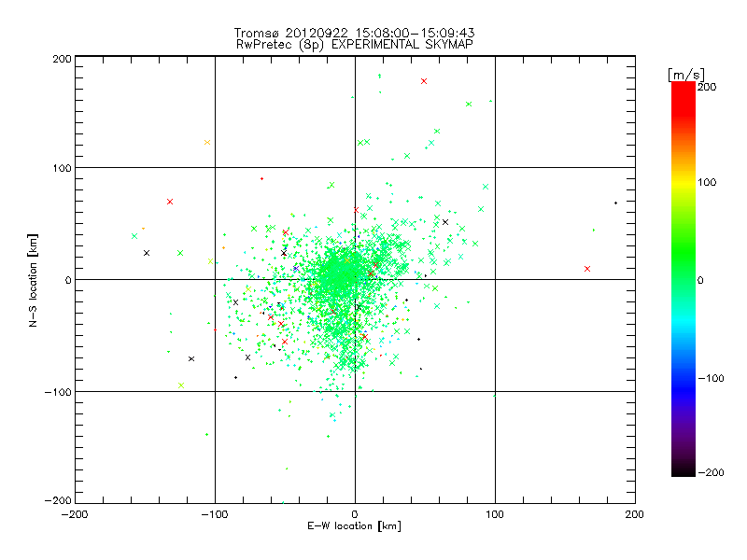Click the colorbar tick label '-200'
Image resolution: width=747 pixels, height=560 pixels.
click(x=711, y=472)
